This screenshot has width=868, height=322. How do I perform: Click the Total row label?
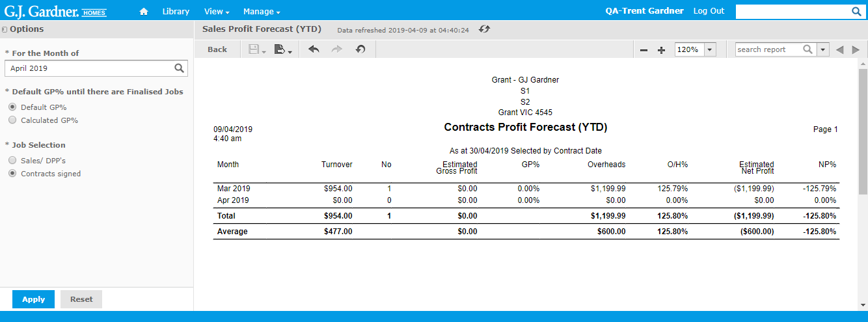click(226, 216)
